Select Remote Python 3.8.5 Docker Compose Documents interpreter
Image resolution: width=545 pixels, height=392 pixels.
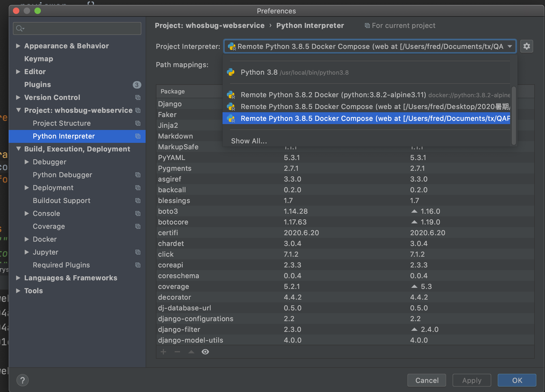point(366,118)
